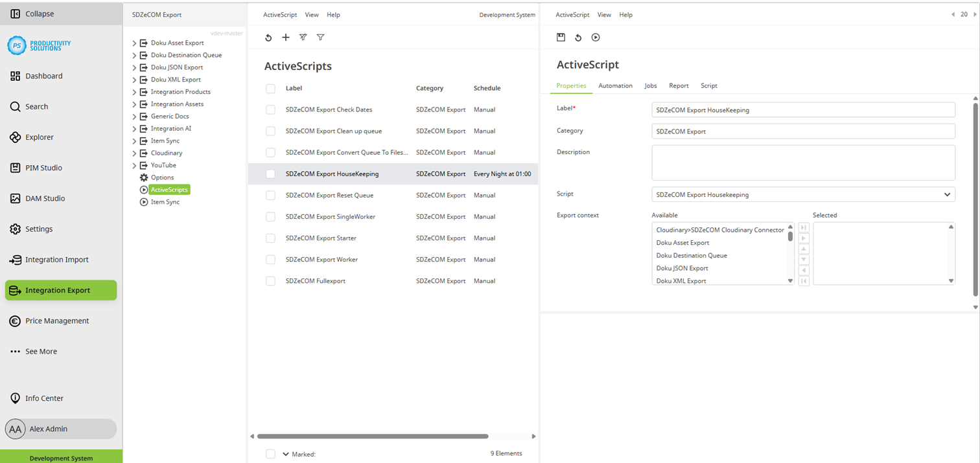This screenshot has width=980, height=463.
Task: Switch to the Automation tab
Action: 614,85
